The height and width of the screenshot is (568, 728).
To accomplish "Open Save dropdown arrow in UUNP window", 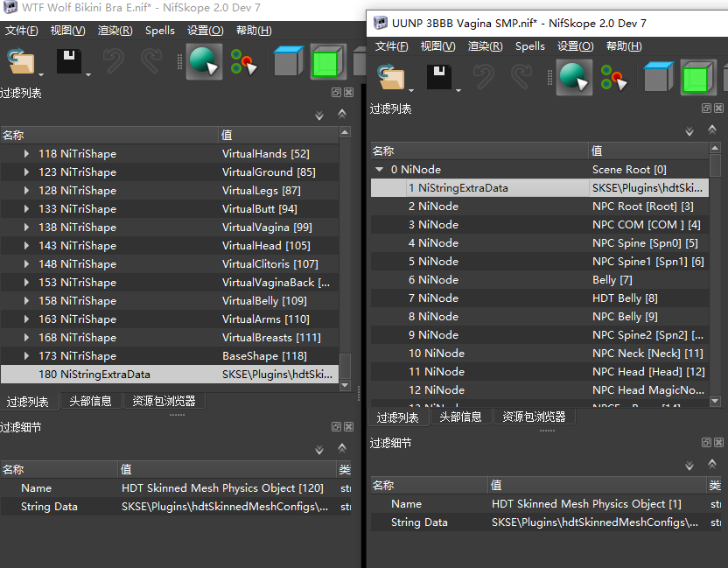I will [x=458, y=90].
